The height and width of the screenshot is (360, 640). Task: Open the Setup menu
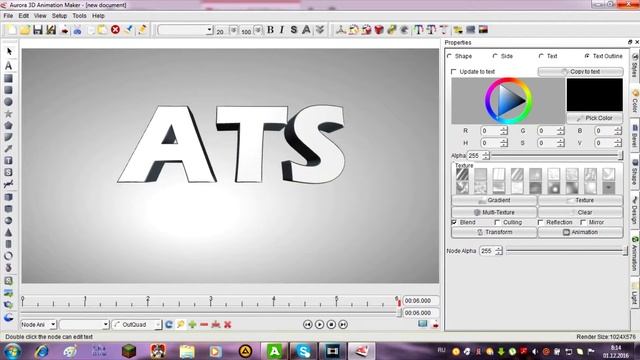[x=59, y=16]
